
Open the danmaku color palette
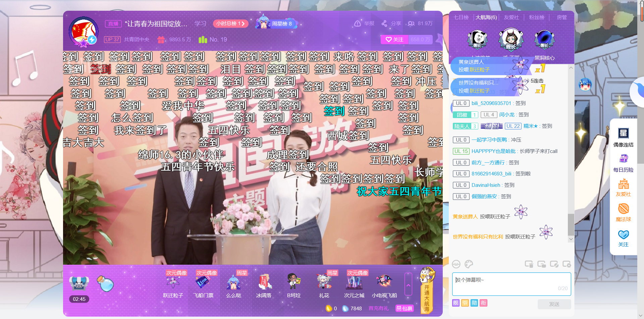(x=469, y=264)
